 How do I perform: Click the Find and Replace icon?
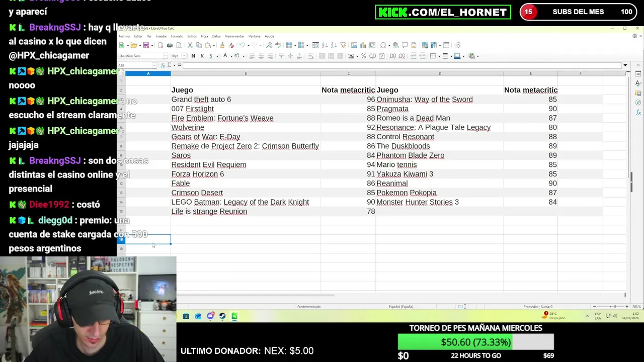point(269,45)
